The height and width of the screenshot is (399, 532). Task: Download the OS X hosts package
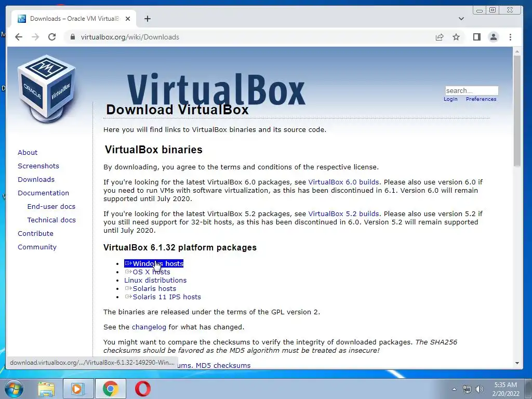click(x=147, y=272)
